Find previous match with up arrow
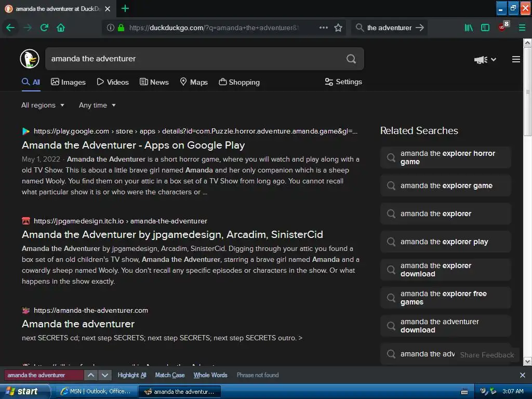532x399 pixels. [x=91, y=375]
